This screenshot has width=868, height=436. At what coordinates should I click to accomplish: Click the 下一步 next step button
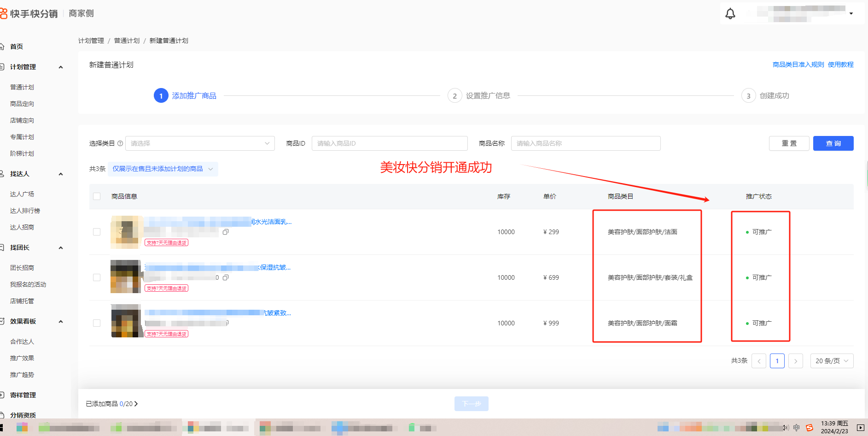click(472, 404)
